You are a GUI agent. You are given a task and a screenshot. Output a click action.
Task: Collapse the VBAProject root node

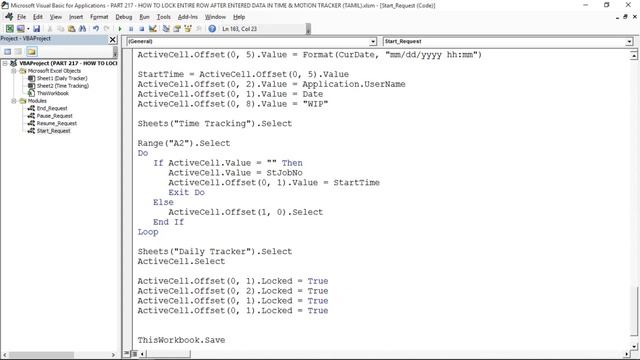pos(5,63)
